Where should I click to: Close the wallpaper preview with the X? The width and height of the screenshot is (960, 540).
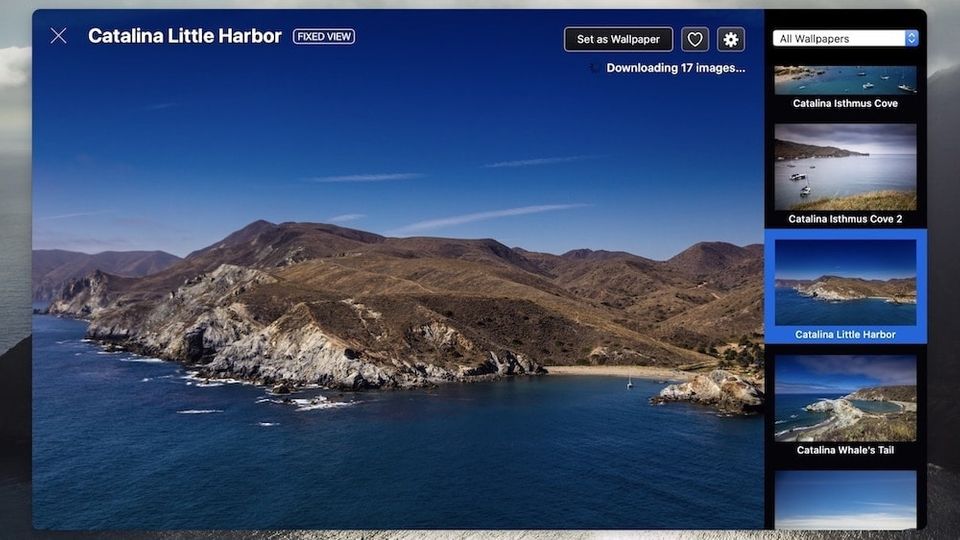point(59,36)
